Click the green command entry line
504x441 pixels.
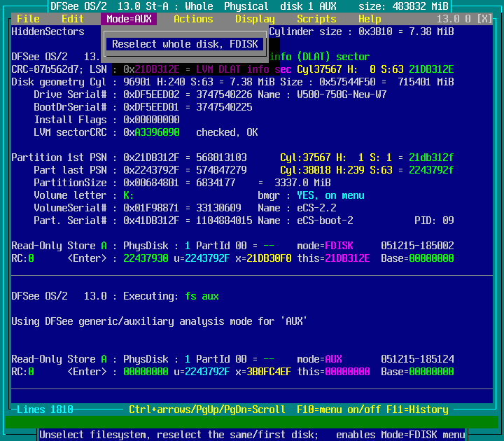point(252,422)
